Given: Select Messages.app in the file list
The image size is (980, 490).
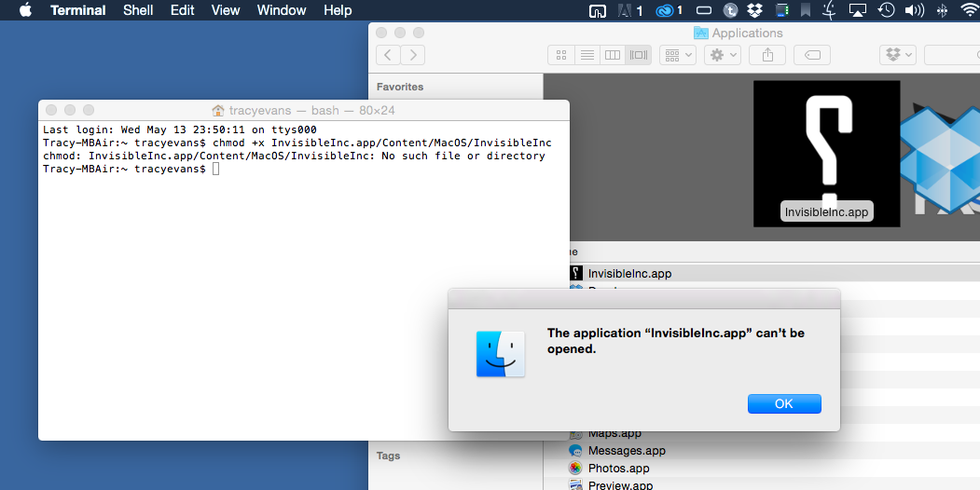Looking at the screenshot, I should tap(626, 451).
